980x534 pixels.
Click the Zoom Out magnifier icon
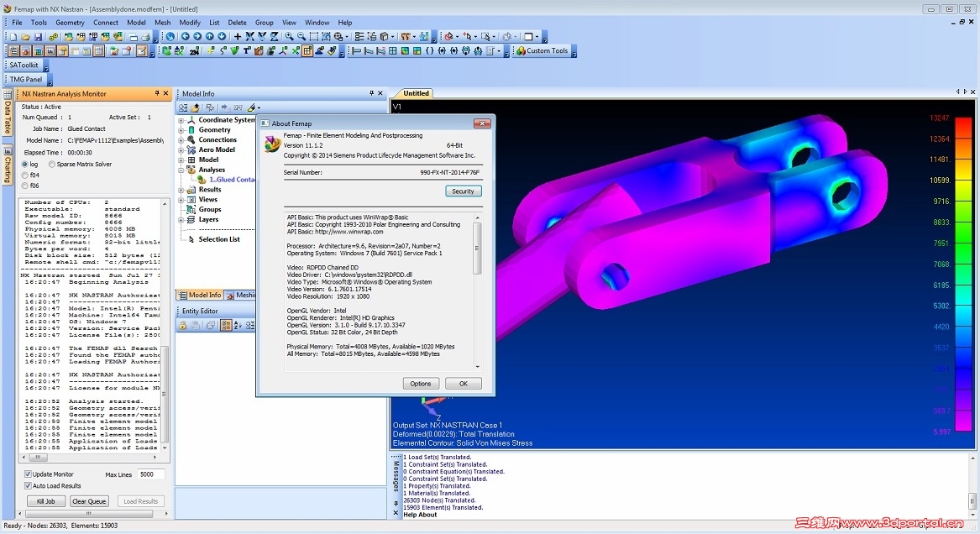click(x=301, y=37)
